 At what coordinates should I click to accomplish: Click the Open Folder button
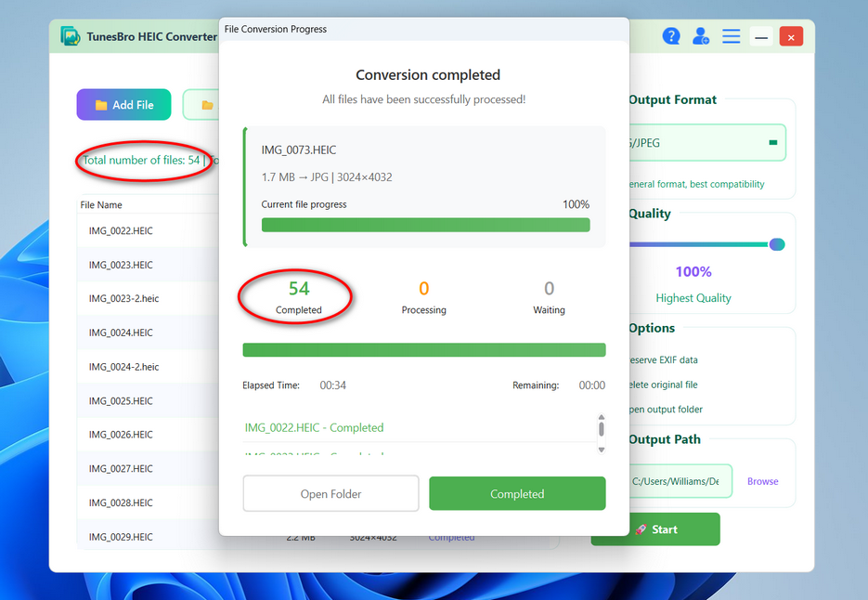point(330,494)
